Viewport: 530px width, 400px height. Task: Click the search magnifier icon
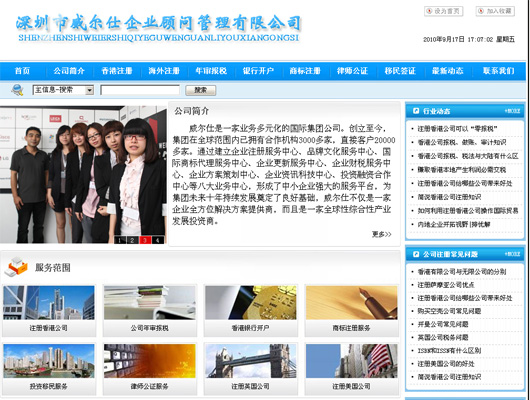click(17, 90)
